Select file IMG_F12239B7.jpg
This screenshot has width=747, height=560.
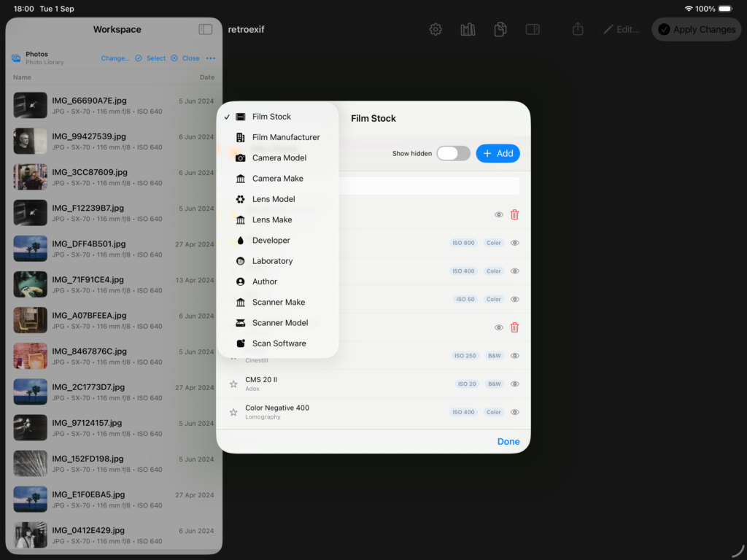[x=114, y=212]
